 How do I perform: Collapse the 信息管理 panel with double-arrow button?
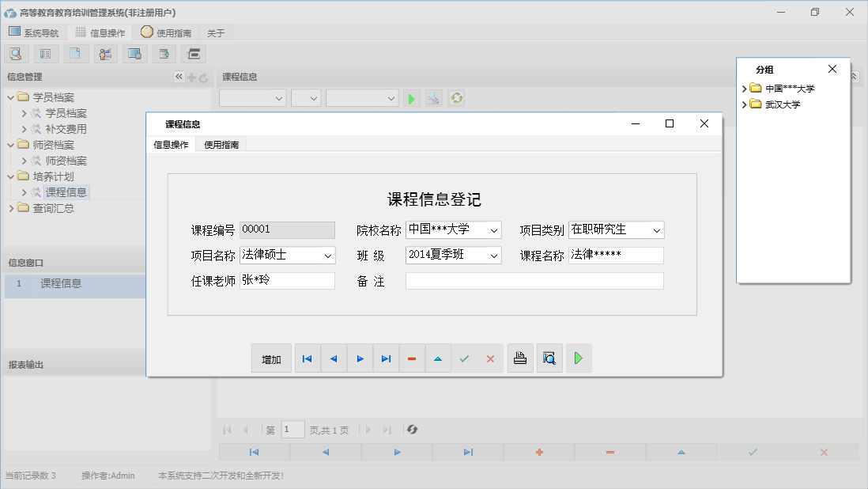click(178, 77)
